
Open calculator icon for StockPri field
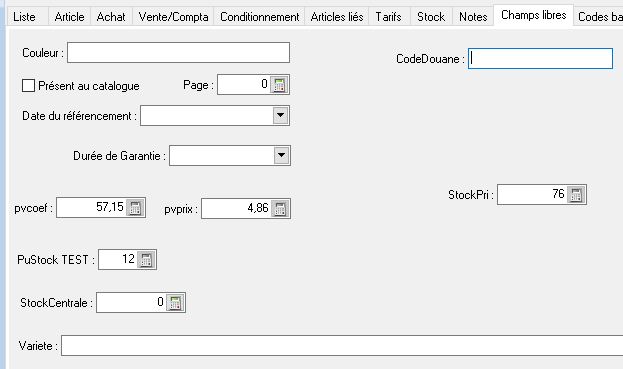(x=576, y=195)
